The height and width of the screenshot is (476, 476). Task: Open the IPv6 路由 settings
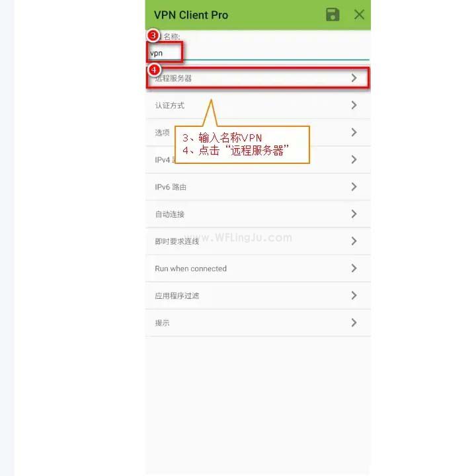point(258,187)
